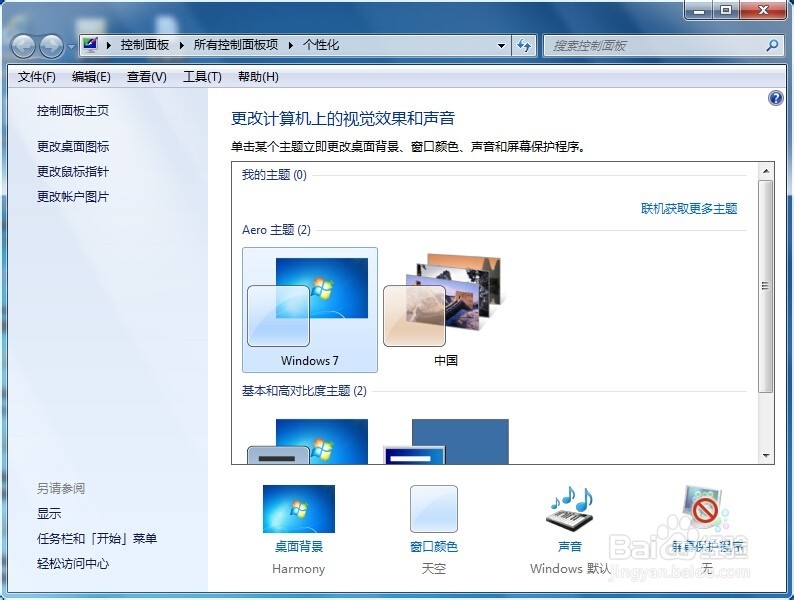Image resolution: width=794 pixels, height=600 pixels.
Task: Open 更改帐户图片 link
Action: coord(73,196)
